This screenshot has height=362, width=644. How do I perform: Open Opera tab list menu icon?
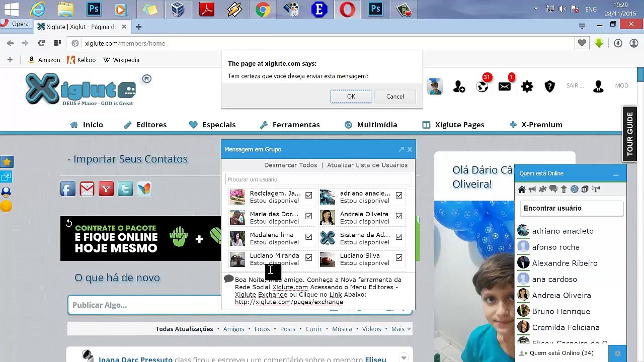click(x=582, y=26)
